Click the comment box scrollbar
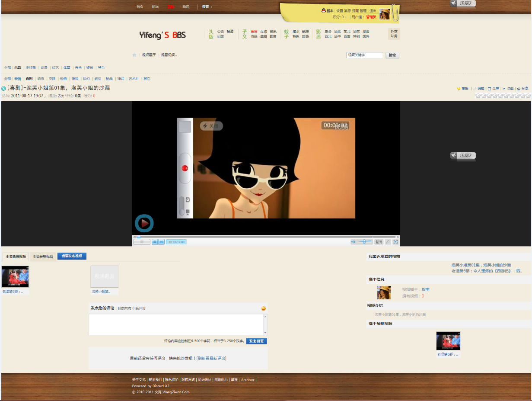Screen dimensions: 532x401 click(x=265, y=324)
